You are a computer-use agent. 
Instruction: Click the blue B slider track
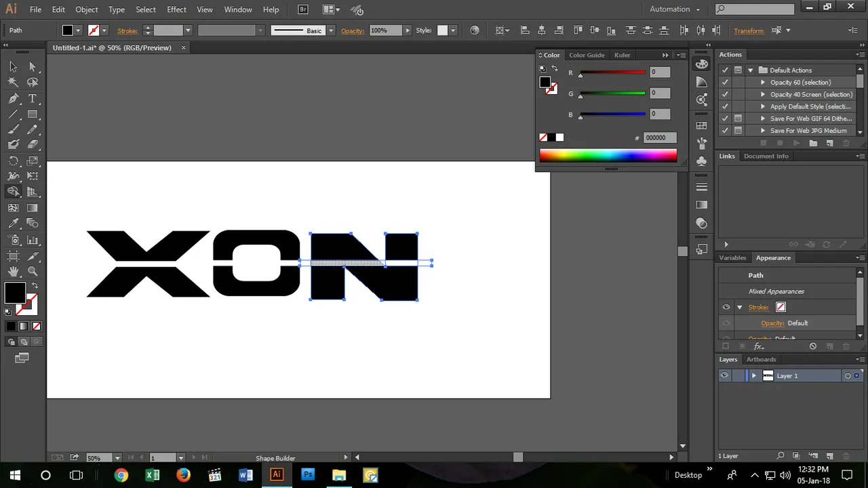612,115
